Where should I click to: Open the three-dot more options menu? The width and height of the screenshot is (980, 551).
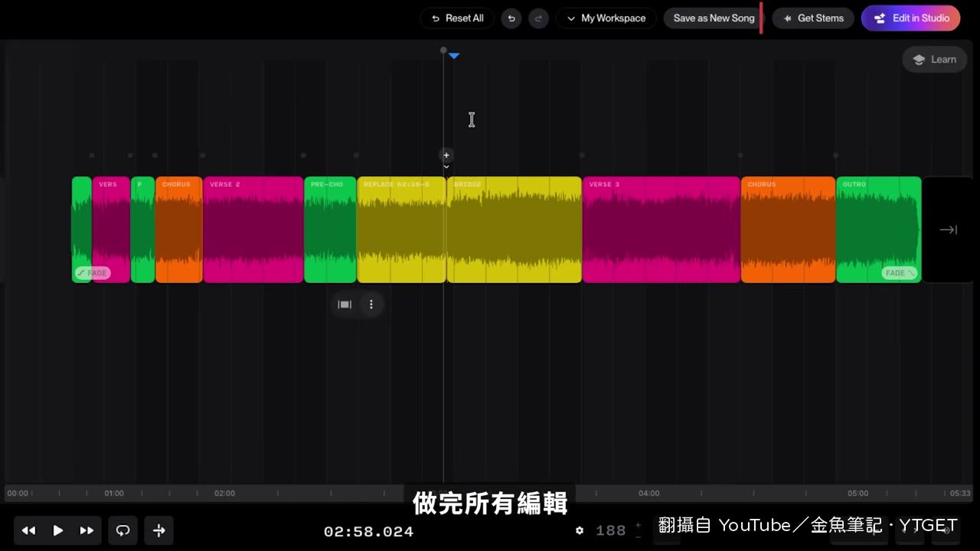(x=371, y=305)
